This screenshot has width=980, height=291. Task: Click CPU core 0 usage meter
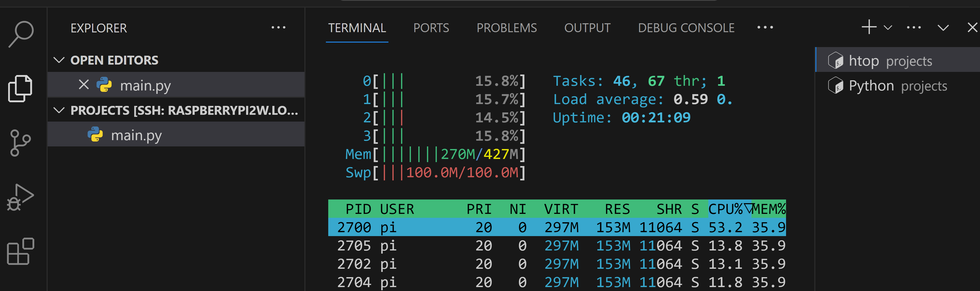pyautogui.click(x=444, y=81)
